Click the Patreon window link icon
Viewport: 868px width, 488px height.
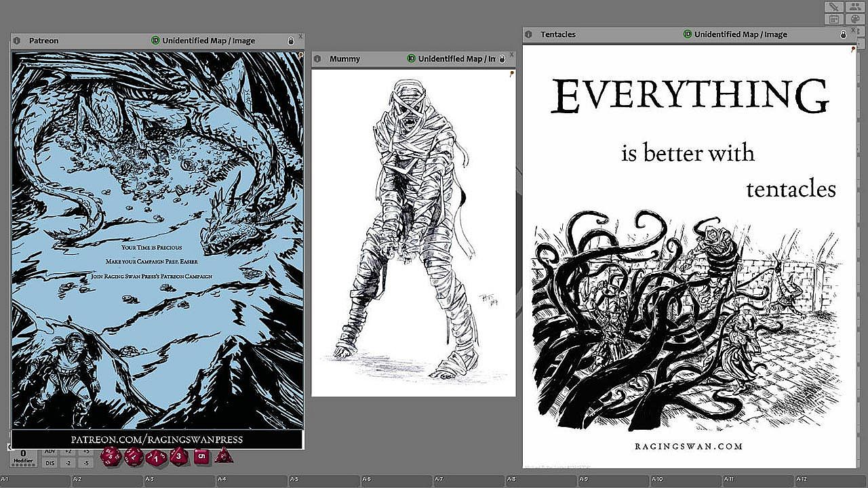(17, 41)
